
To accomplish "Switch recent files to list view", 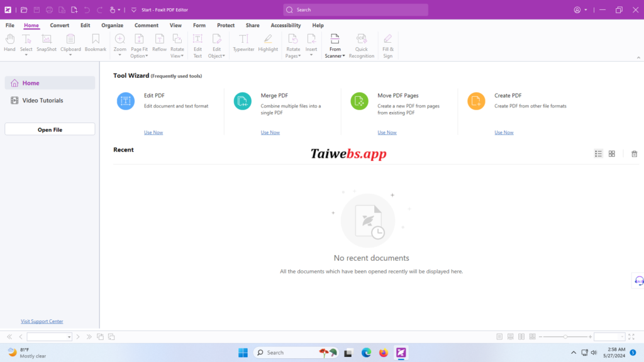I will [x=599, y=154].
